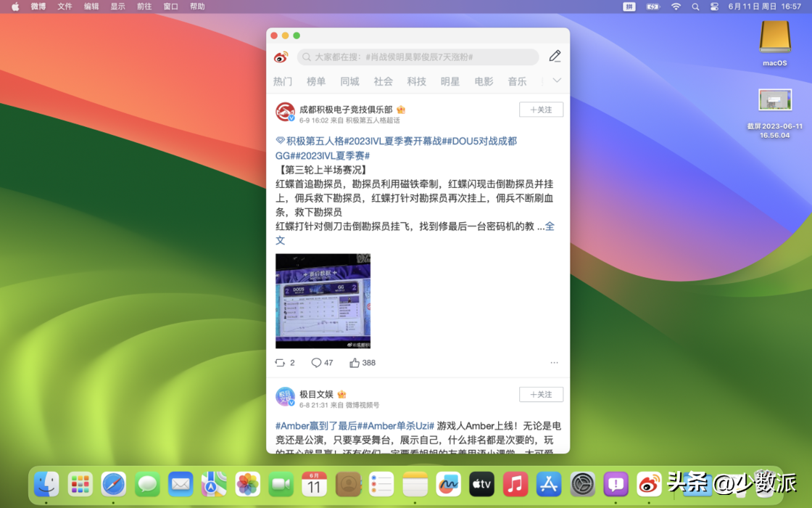Launch Launchpad from the Dock
This screenshot has height=508, width=812.
click(x=80, y=484)
